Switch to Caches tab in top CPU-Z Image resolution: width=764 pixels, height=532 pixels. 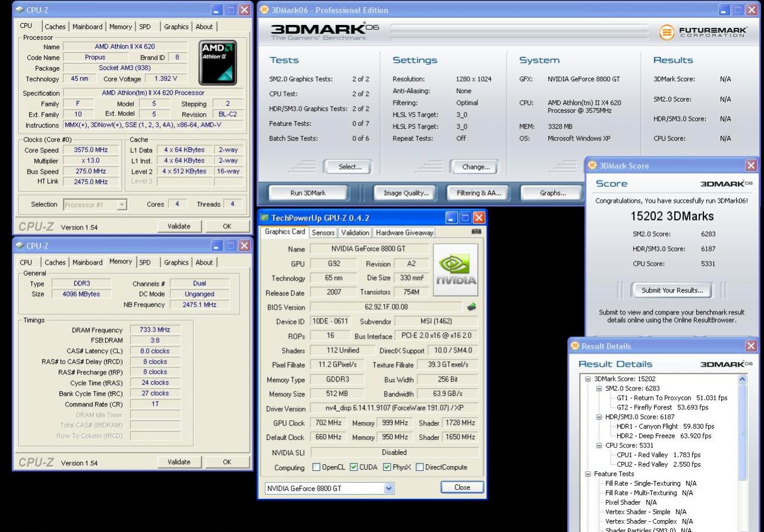coord(55,27)
